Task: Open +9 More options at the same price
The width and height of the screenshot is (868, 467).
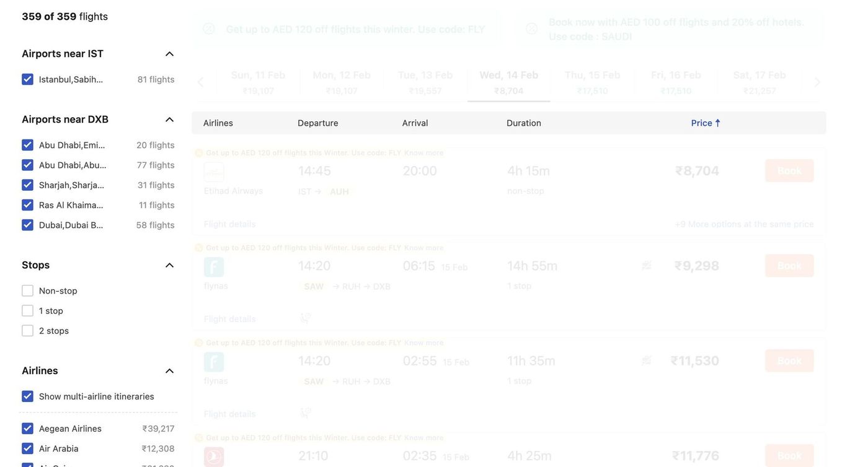Action: (x=745, y=224)
